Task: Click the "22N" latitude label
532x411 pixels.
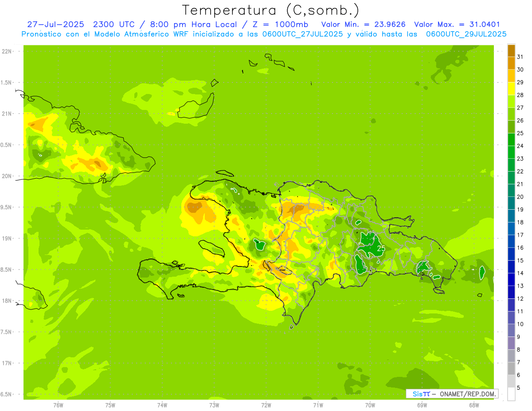Action: click(x=7, y=51)
